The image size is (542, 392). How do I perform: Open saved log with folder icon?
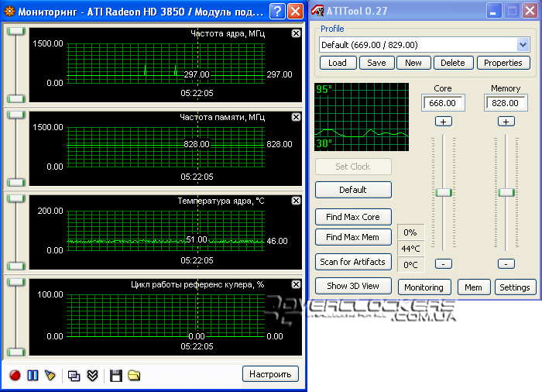click(134, 376)
